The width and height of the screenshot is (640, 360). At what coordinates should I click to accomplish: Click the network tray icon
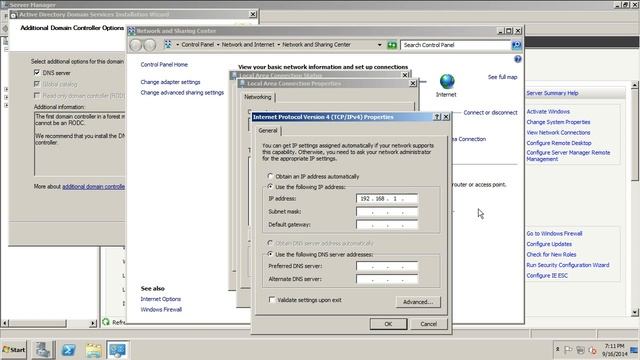(x=580, y=350)
